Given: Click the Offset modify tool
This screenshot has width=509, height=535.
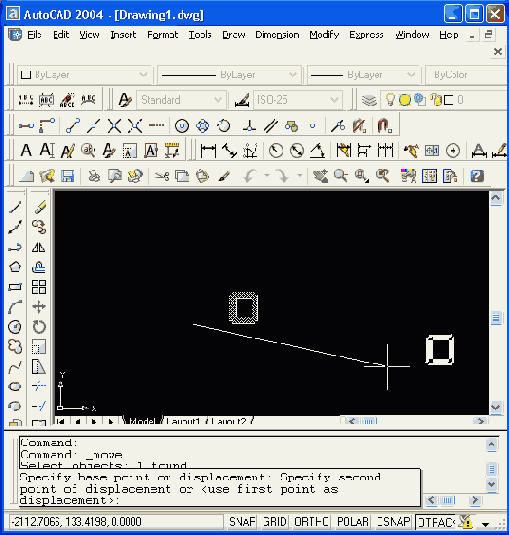Looking at the screenshot, I should coord(39,267).
